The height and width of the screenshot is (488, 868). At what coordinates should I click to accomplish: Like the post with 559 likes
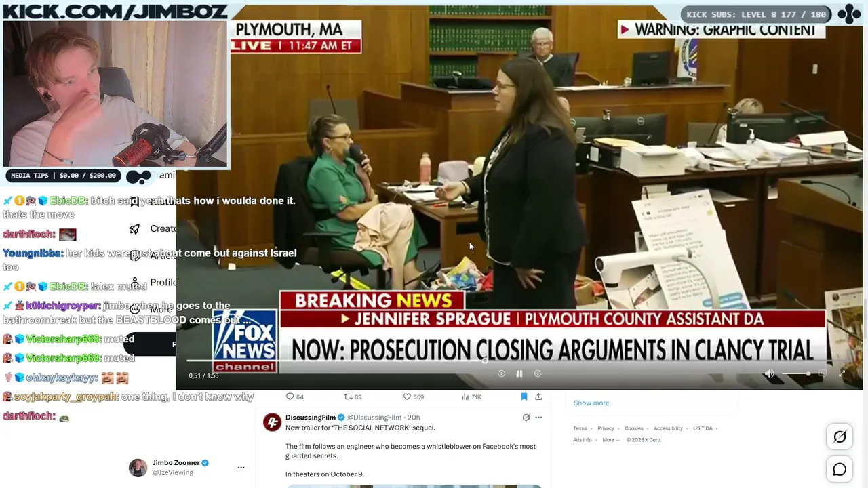click(414, 396)
